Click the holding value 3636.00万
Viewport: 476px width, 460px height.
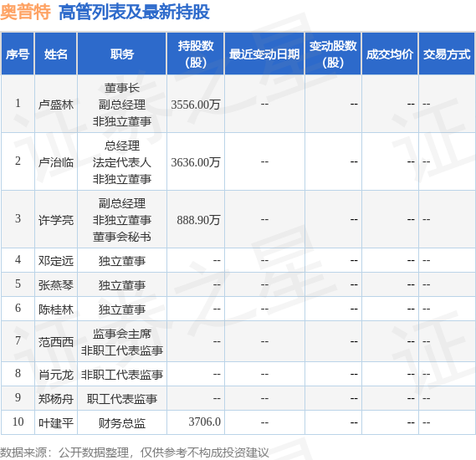[x=196, y=162]
